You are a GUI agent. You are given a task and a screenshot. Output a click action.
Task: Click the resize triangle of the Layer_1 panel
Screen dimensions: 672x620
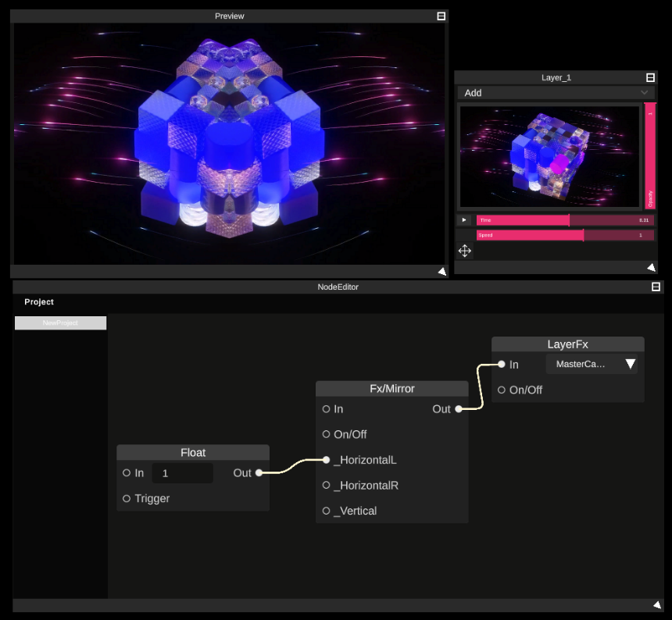[x=651, y=267]
